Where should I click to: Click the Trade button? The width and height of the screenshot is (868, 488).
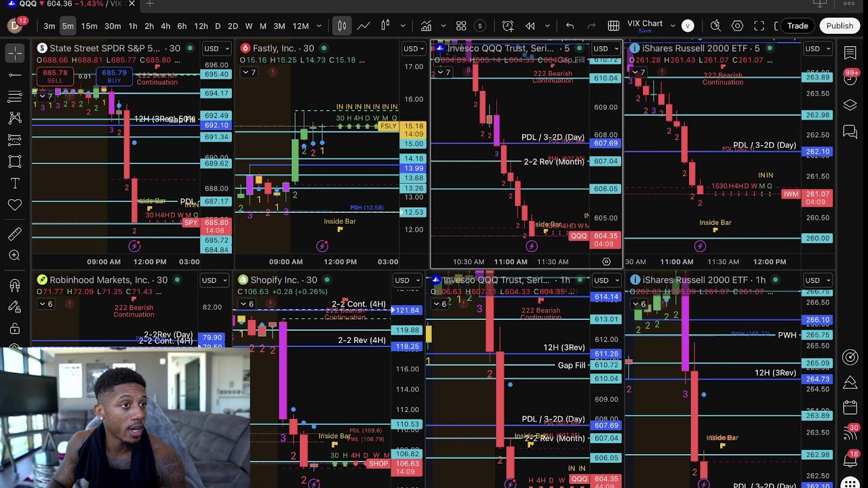pyautogui.click(x=797, y=26)
